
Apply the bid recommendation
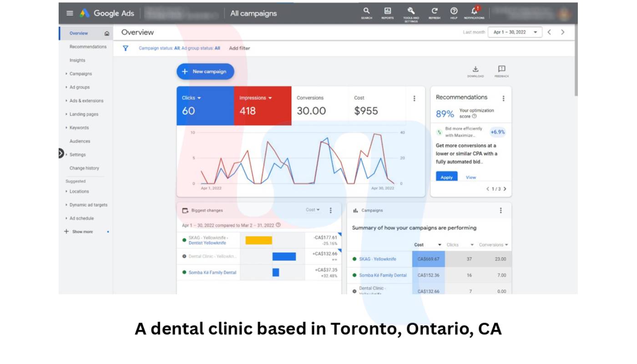tap(446, 177)
